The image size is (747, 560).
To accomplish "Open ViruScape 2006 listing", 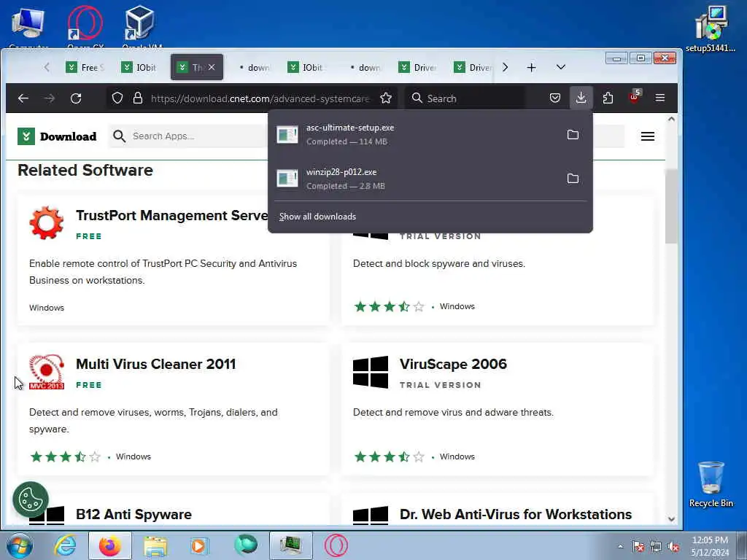I will 453,365.
